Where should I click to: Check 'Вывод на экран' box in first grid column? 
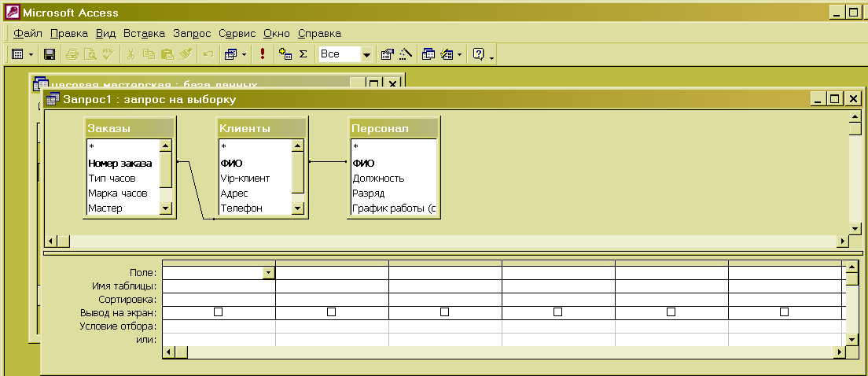click(x=218, y=312)
